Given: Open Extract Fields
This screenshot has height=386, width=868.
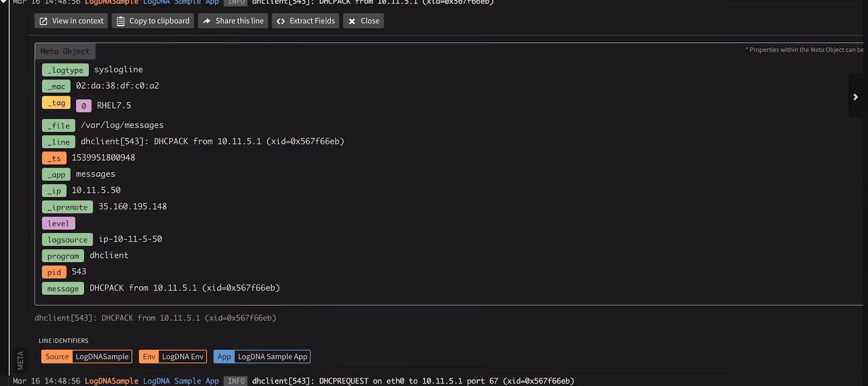Looking at the screenshot, I should [305, 21].
